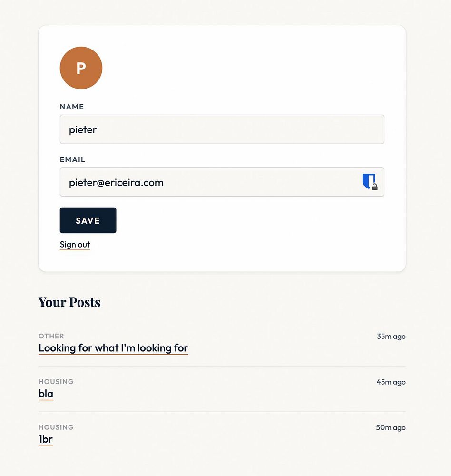451x476 pixels.
Task: Open the post 'Looking for what I'm looking for'
Action: pos(113,348)
